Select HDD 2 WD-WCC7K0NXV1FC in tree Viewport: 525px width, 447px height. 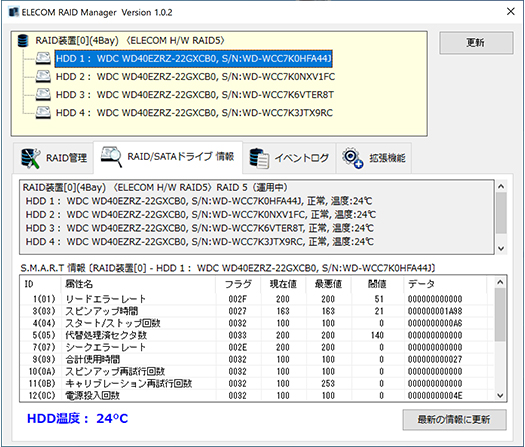click(x=195, y=77)
